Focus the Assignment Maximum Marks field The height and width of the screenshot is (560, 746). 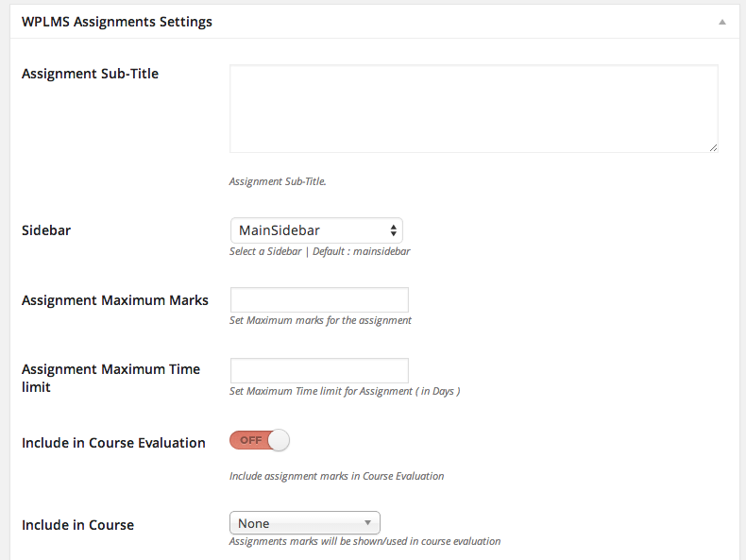point(319,299)
